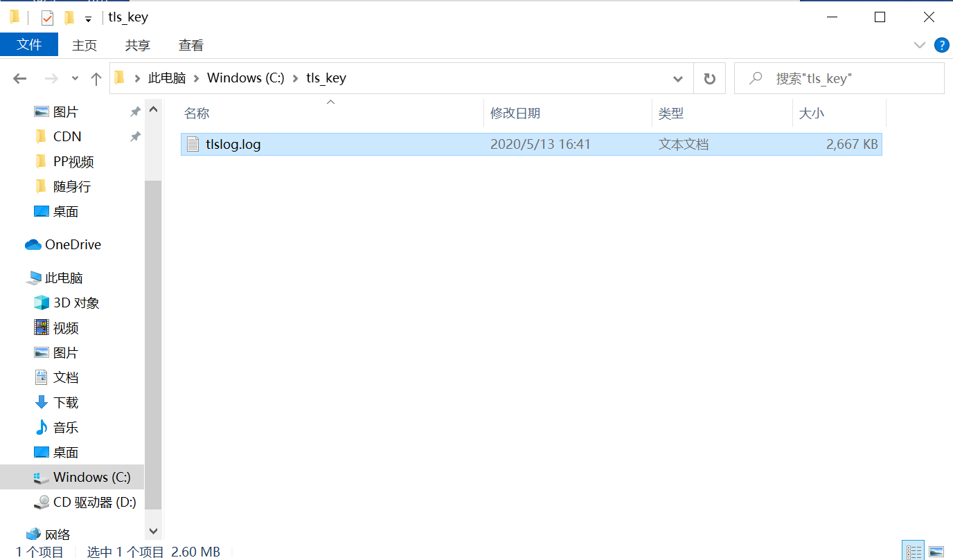953x560 pixels.
Task: Switch to the 共享 ribbon tab
Action: (138, 45)
